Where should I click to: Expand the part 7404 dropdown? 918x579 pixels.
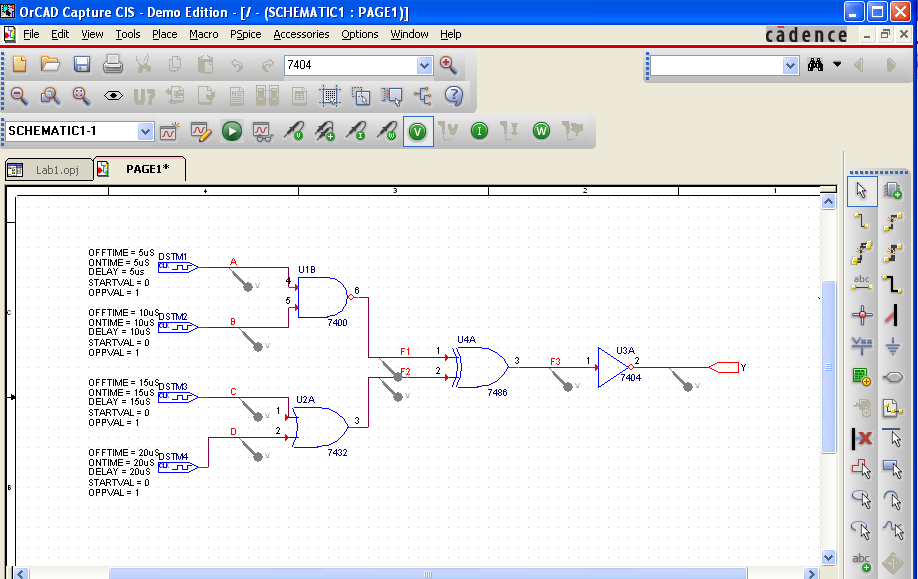click(424, 66)
